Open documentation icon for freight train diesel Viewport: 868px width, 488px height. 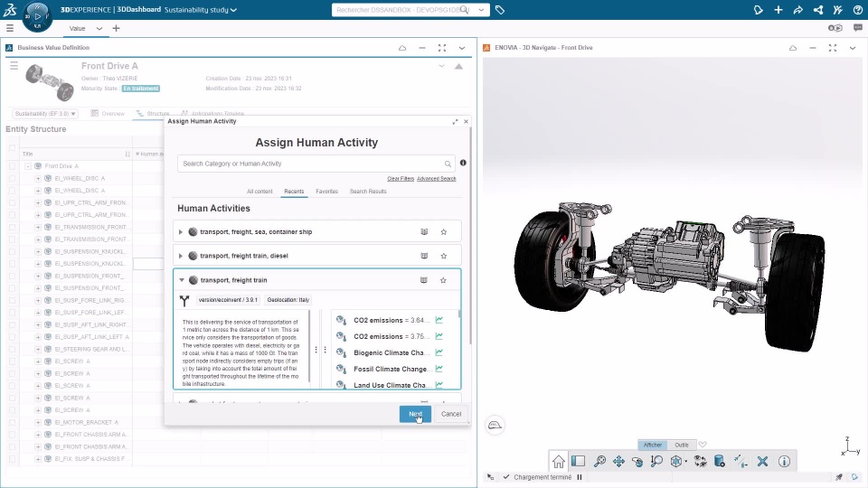[424, 256]
